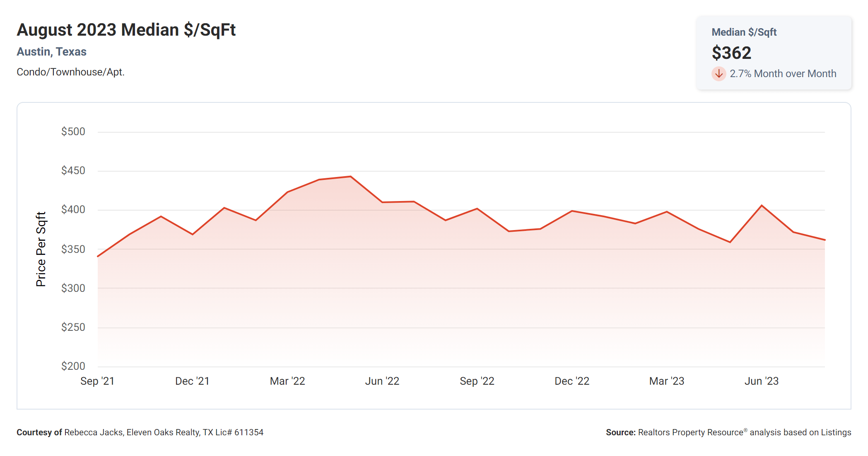Image resolution: width=868 pixels, height=456 pixels.
Task: Click the August 2023 Median $/SqFt title
Action: pyautogui.click(x=126, y=30)
